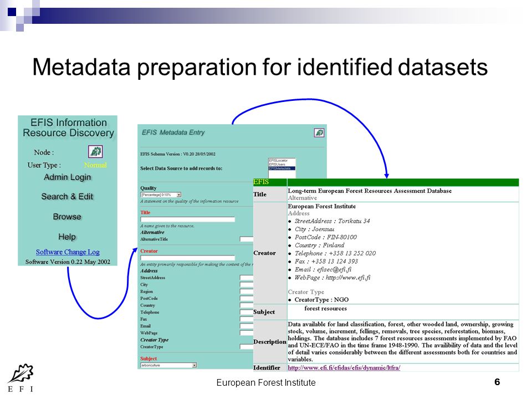The width and height of the screenshot is (532, 399).
Task: Click 'EFIS Schema Version : V0.20 28/05/2002' text
Action: [178, 154]
